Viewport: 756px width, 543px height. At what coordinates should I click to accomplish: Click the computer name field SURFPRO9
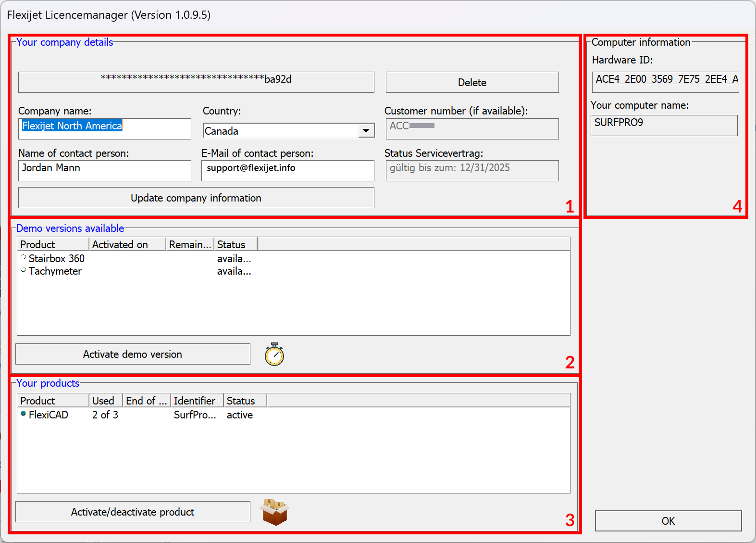(664, 125)
